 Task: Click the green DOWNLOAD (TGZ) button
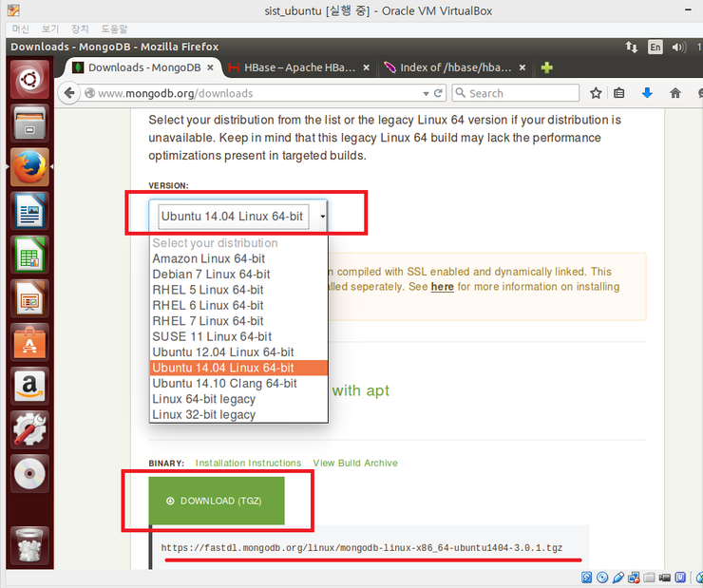pos(217,501)
